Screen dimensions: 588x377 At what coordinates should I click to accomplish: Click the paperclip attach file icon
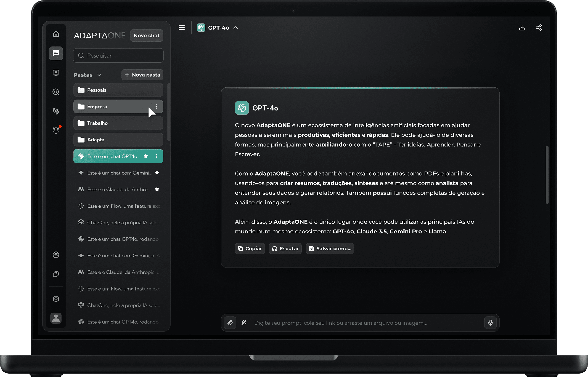pos(230,323)
